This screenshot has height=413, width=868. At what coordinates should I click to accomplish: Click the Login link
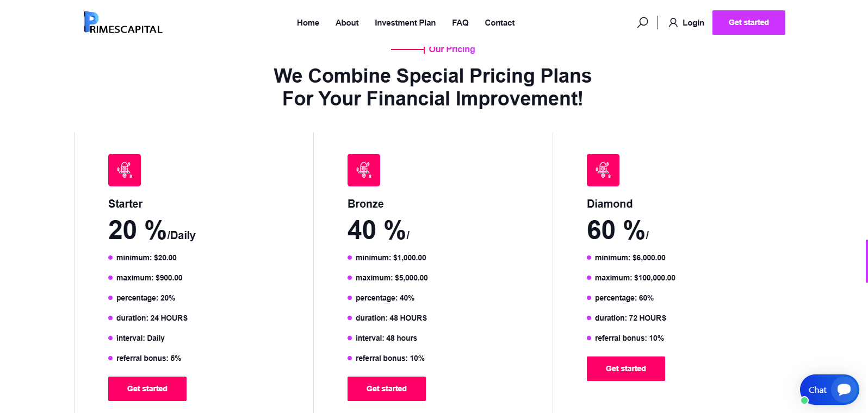[x=693, y=23]
